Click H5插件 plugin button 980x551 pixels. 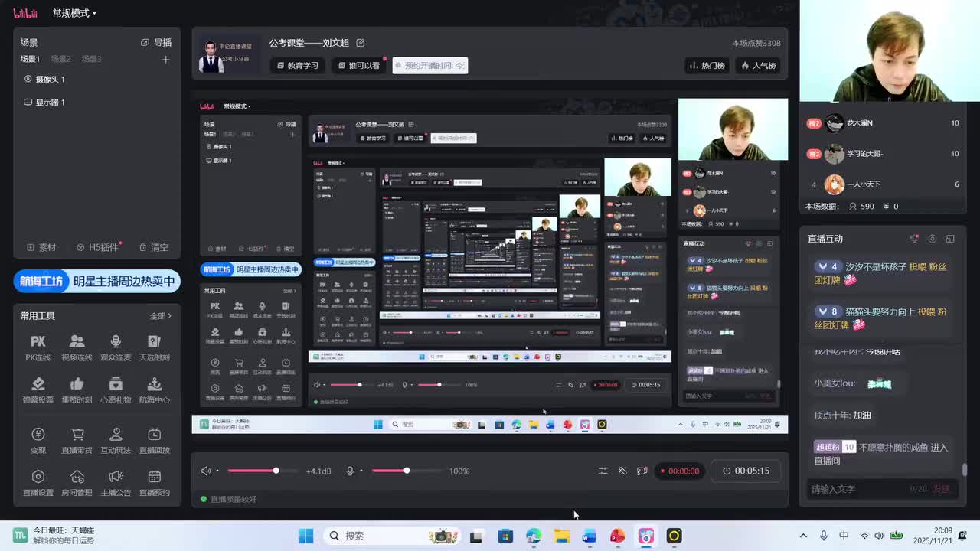coord(98,247)
